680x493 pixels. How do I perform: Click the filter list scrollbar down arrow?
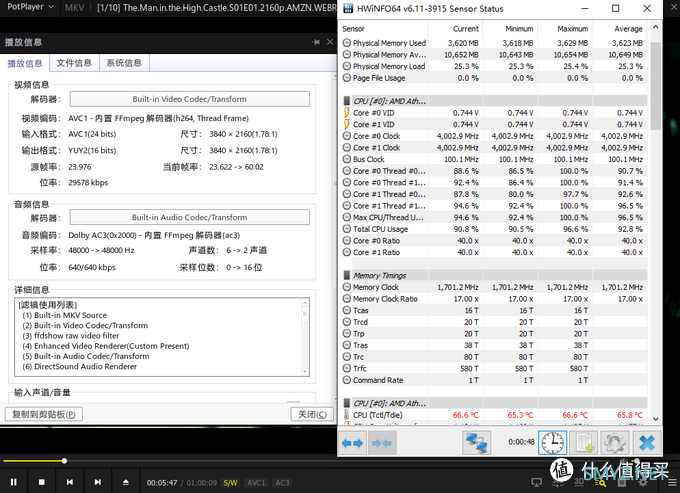pyautogui.click(x=304, y=372)
